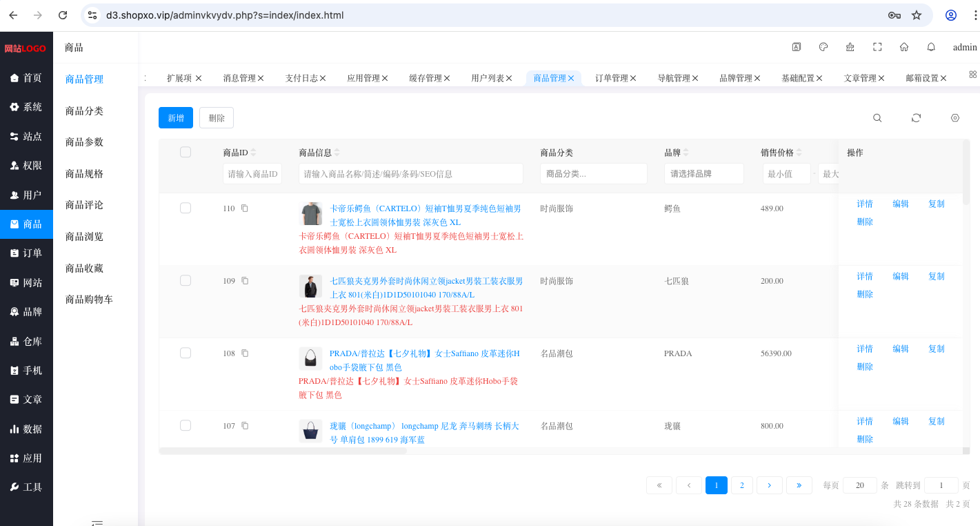Toggle fullscreen mode icon
The width and height of the screenshot is (980, 526).
[877, 47]
